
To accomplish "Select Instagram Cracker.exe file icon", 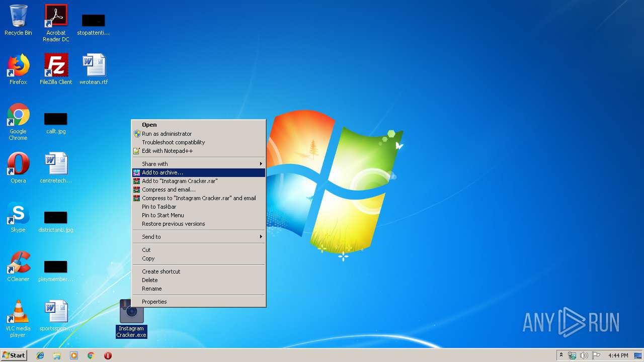I will [x=131, y=319].
